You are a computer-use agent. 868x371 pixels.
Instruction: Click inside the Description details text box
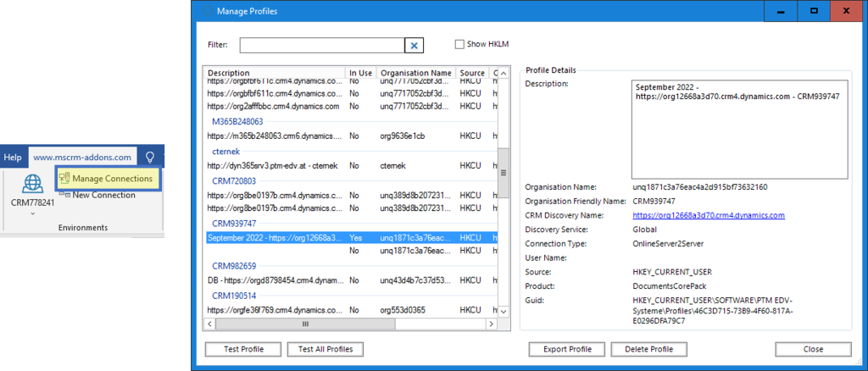[739, 130]
